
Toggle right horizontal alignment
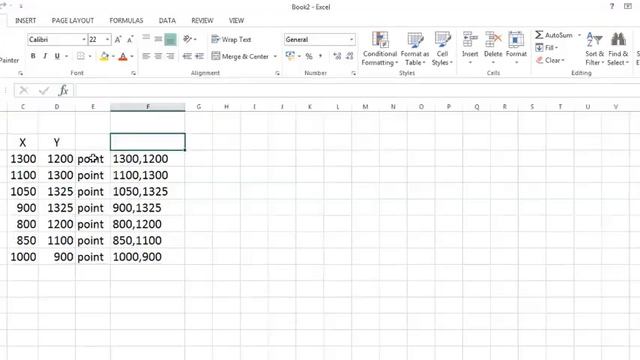coord(171,56)
